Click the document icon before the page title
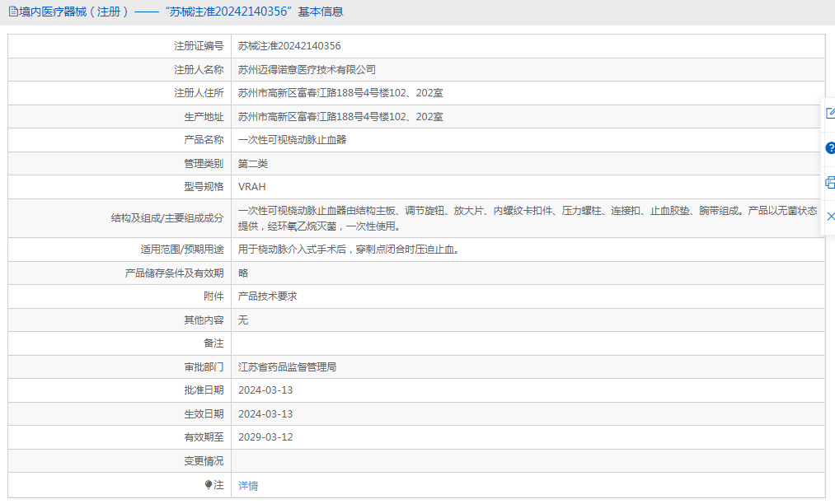The height and width of the screenshot is (504, 835). pos(13,12)
